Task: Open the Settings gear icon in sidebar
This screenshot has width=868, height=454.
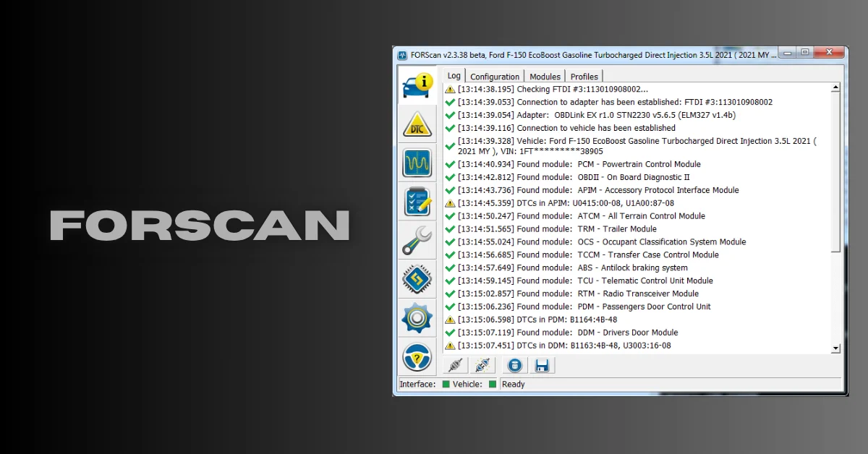Action: click(x=417, y=318)
